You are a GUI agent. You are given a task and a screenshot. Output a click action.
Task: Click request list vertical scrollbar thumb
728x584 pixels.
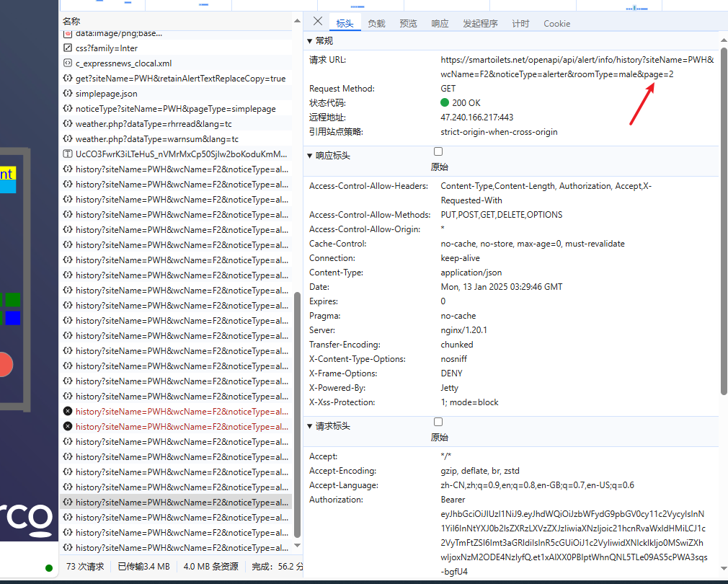[x=298, y=414]
